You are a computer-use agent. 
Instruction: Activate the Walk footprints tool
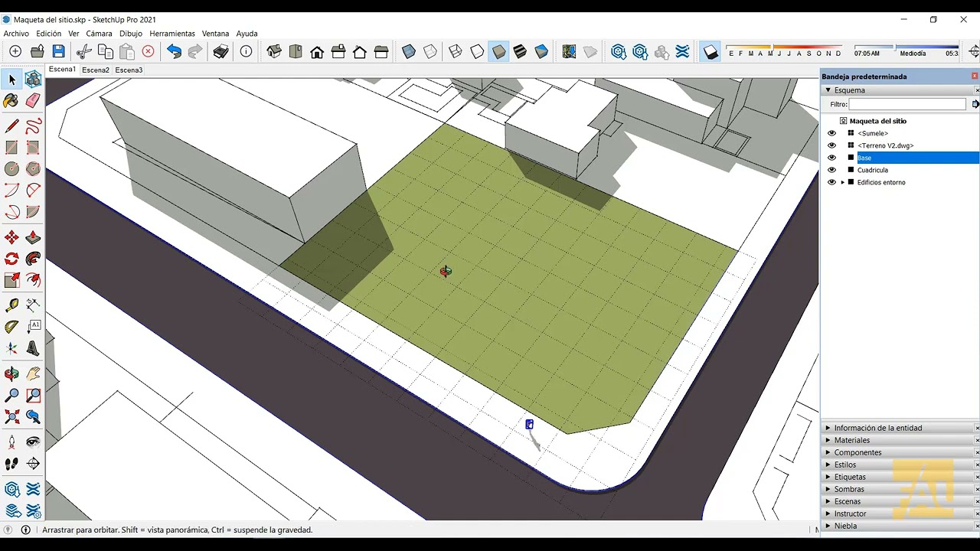click(x=11, y=464)
